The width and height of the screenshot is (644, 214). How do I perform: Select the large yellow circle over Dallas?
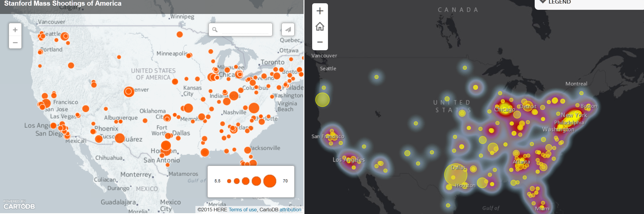coord(455,175)
